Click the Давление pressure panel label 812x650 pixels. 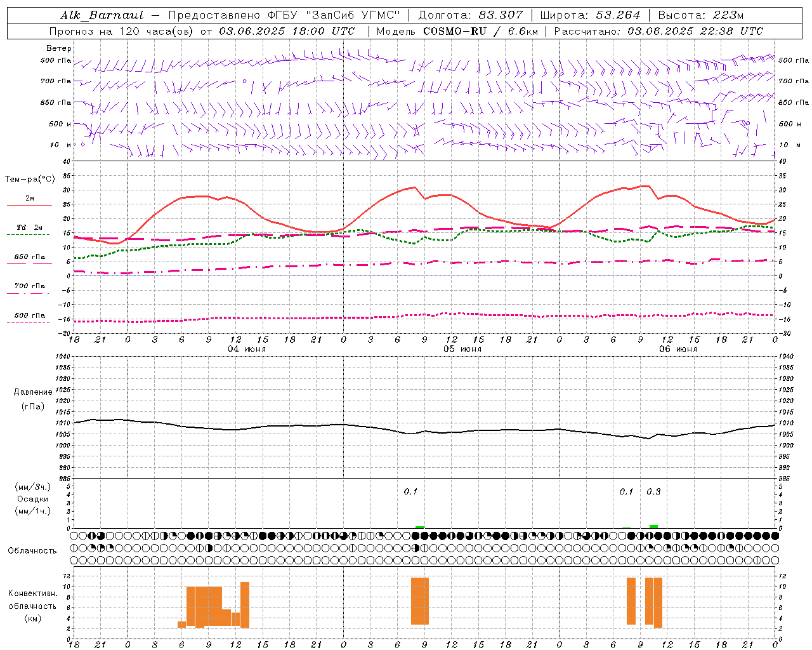coord(33,392)
